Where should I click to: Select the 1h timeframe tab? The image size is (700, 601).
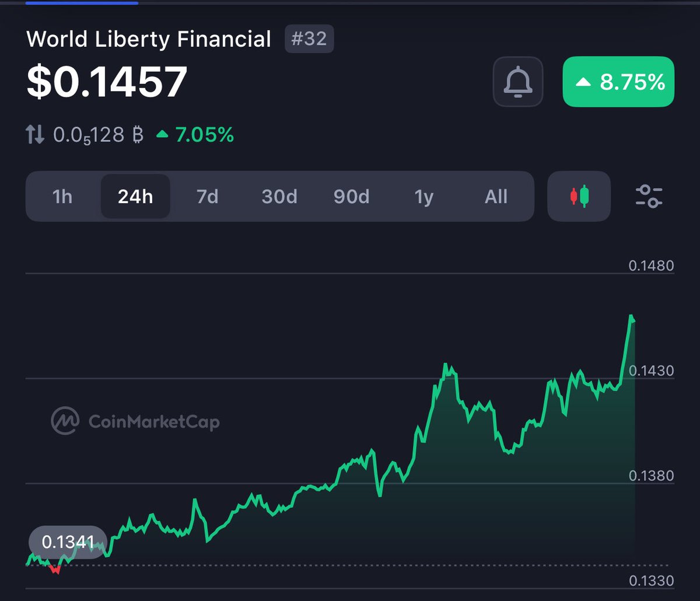pos(62,197)
